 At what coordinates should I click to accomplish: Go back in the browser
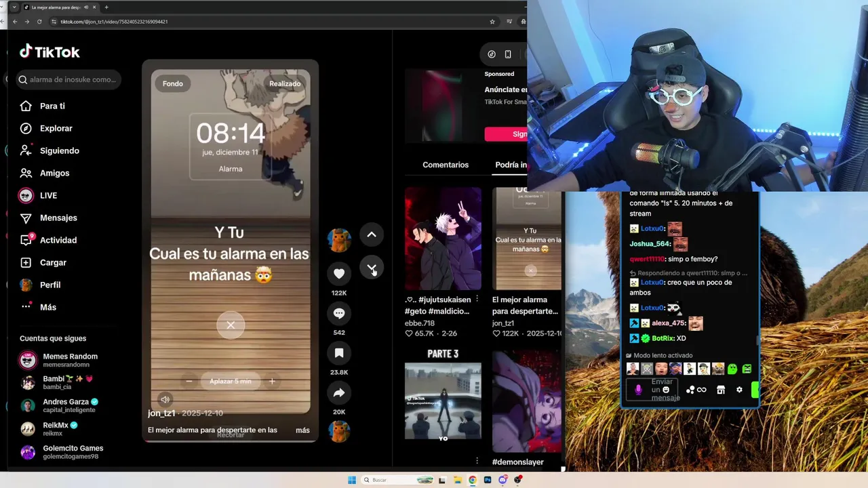pyautogui.click(x=15, y=22)
